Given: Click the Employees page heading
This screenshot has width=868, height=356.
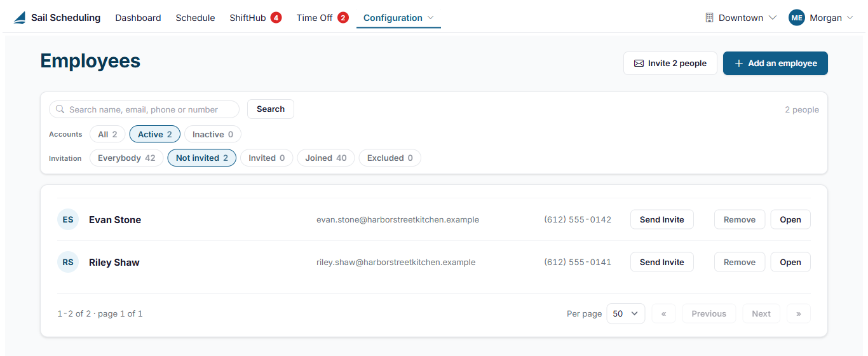Looking at the screenshot, I should pyautogui.click(x=90, y=61).
